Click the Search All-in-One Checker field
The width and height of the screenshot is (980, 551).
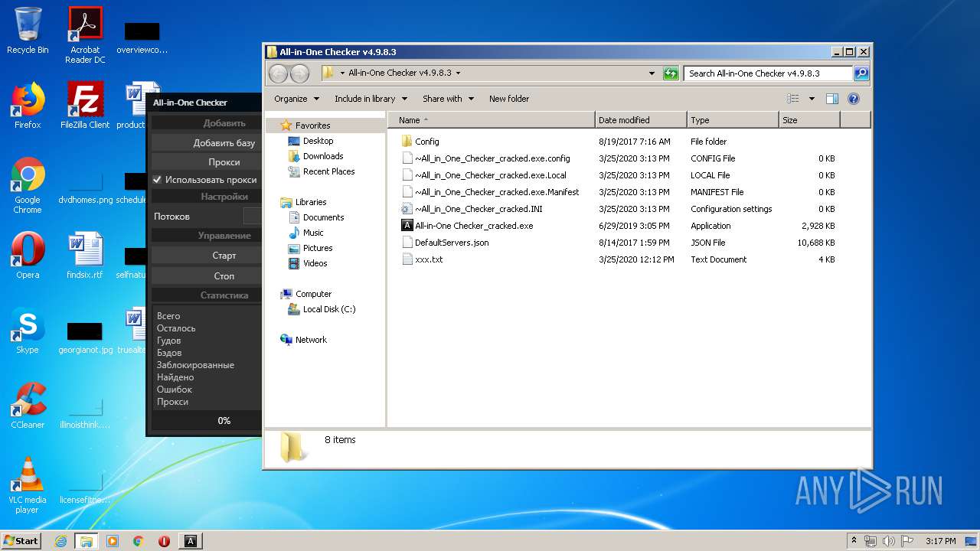click(x=768, y=73)
